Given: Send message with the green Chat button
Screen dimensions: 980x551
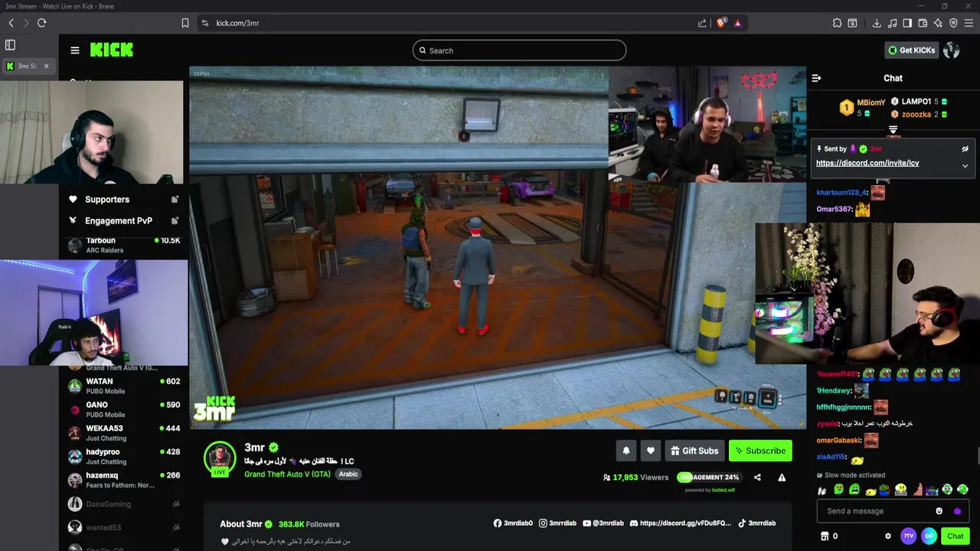Looking at the screenshot, I should 955,536.
